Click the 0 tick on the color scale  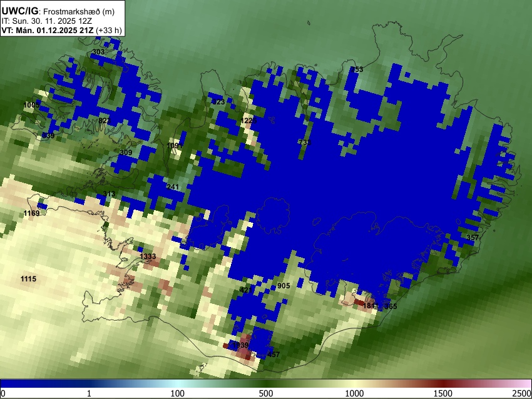(3, 393)
